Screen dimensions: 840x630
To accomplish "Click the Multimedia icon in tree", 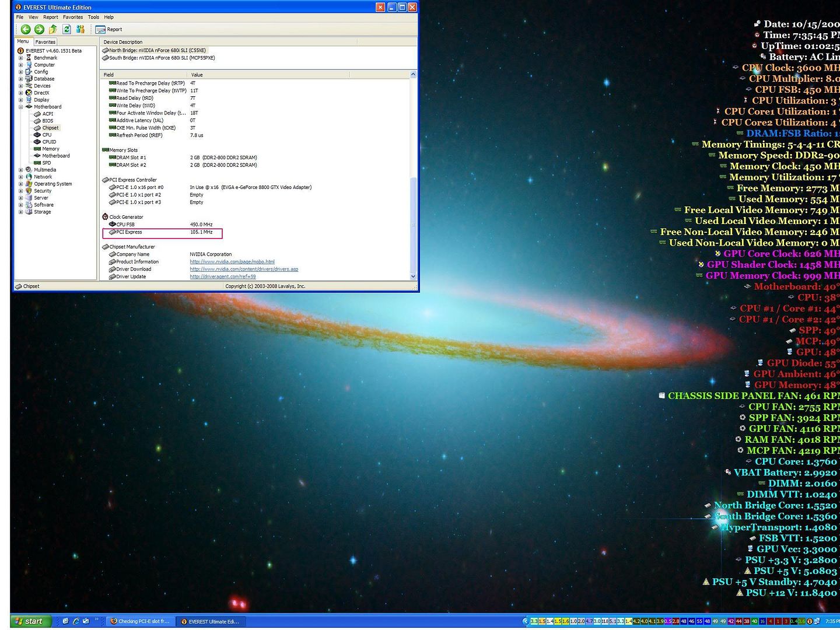I will point(29,170).
